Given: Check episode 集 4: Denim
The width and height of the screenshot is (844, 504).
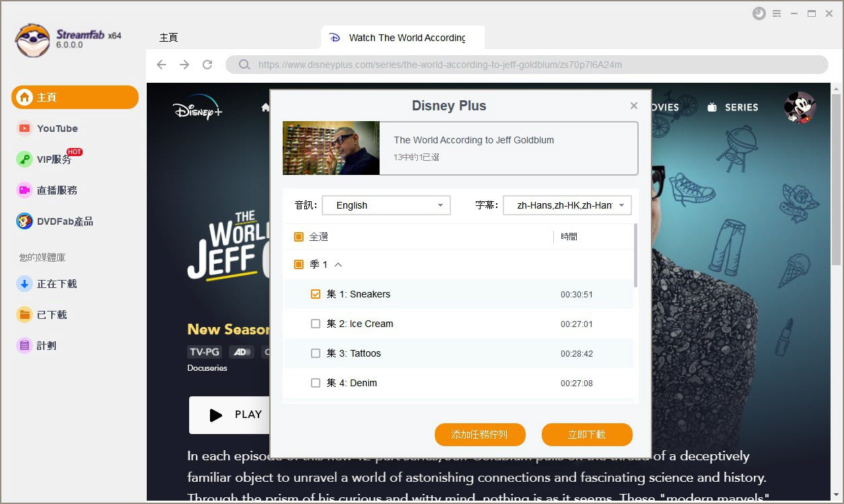Looking at the screenshot, I should click(x=316, y=383).
